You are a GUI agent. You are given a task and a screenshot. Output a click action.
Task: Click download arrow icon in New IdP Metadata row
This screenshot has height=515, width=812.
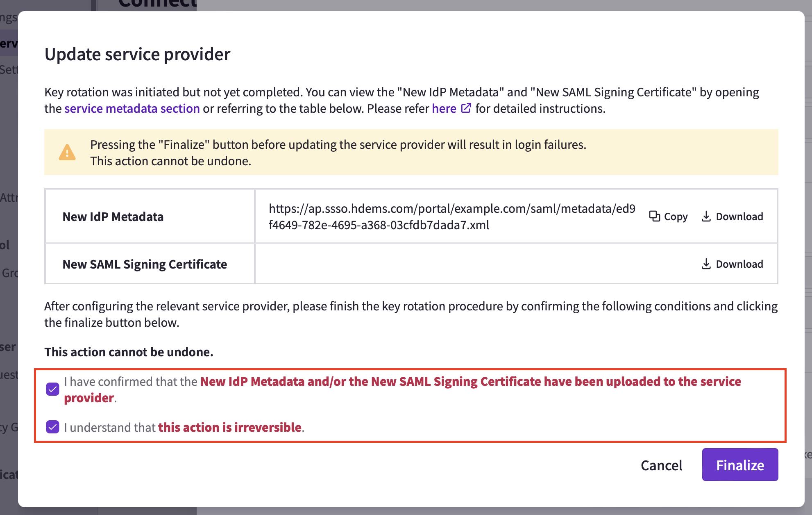pos(706,216)
